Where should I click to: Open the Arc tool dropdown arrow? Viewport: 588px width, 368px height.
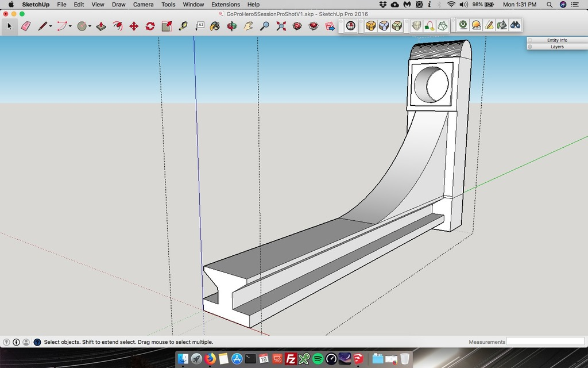(69, 25)
